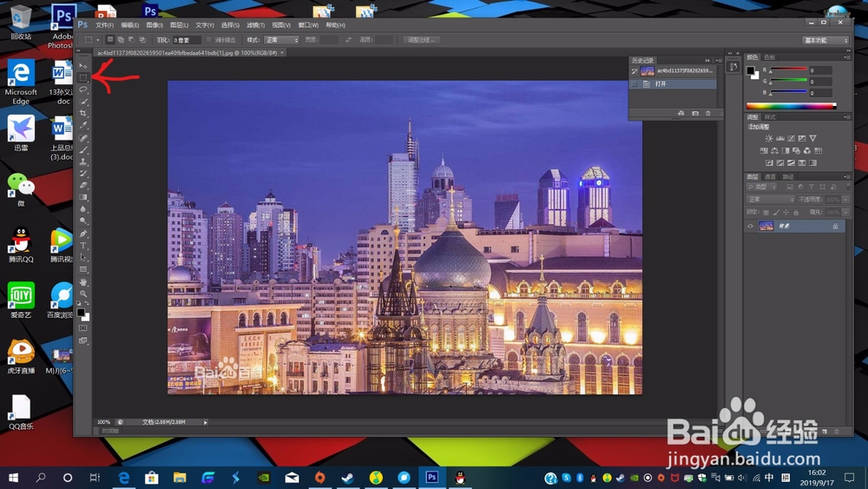Select the Clone Stamp tool
This screenshot has height=489, width=868.
point(83,162)
